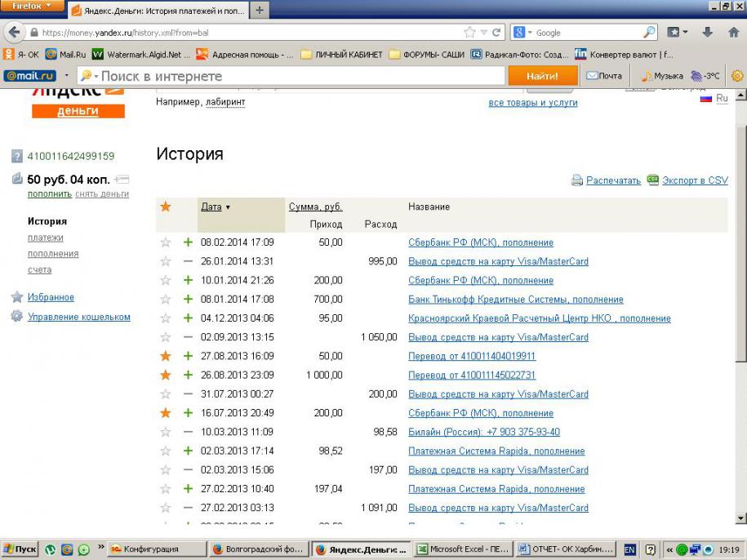Select the Яндекс.Деньги browser tab
The width and height of the screenshot is (747, 560).
[x=160, y=11]
